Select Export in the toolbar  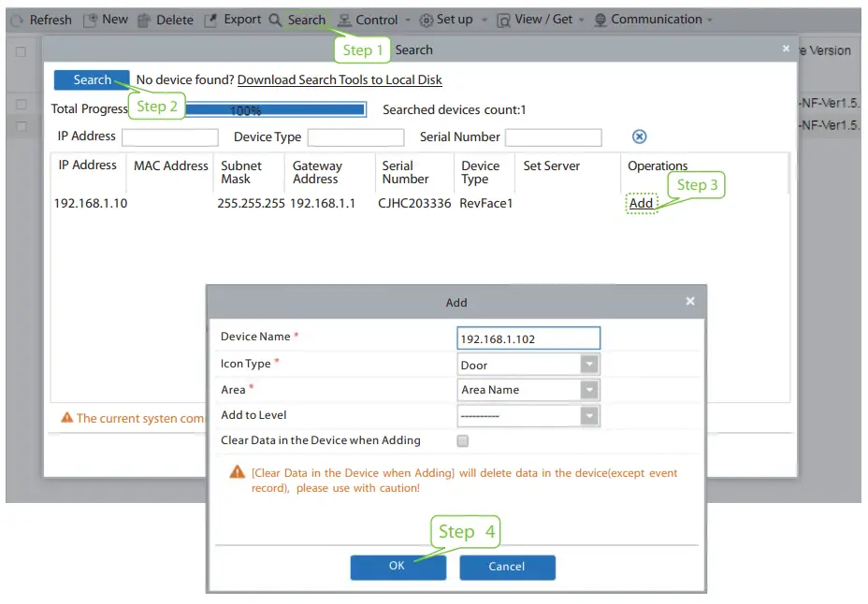[x=242, y=20]
